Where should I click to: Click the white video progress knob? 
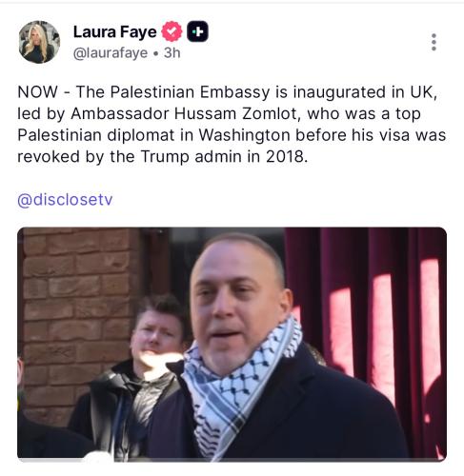(97, 457)
